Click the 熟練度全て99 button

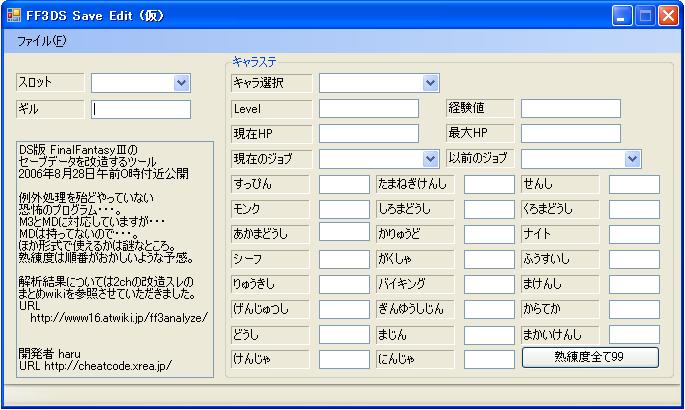click(x=590, y=357)
